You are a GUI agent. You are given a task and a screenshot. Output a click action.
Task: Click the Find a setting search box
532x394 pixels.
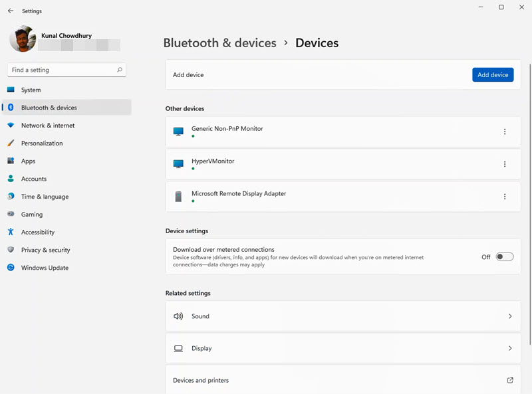point(66,70)
